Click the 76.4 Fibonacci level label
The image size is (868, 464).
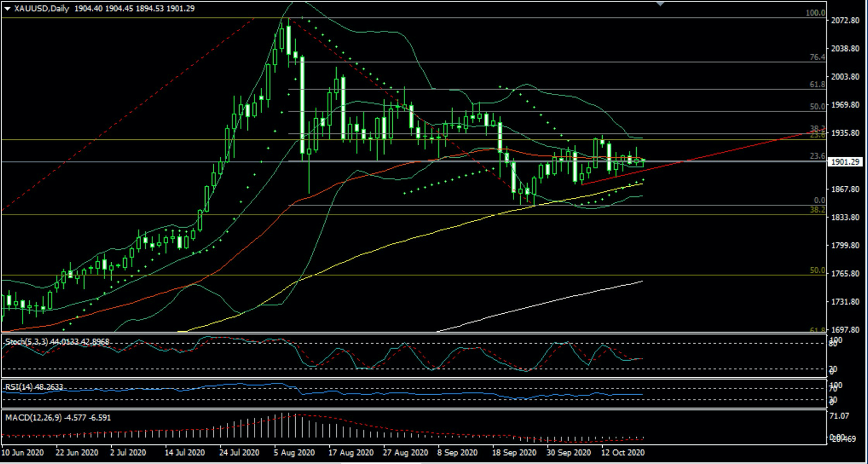pos(818,57)
